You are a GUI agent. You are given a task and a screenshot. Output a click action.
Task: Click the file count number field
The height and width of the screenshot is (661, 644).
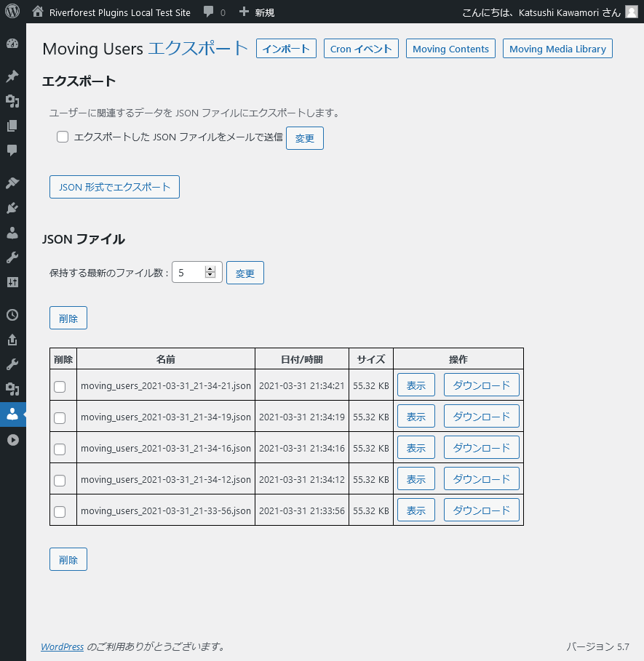[x=189, y=272]
